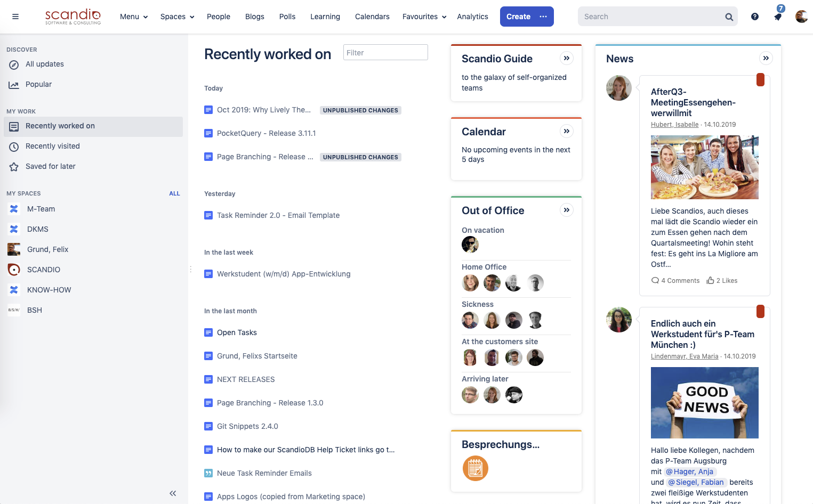Open the user profile avatar menu
The height and width of the screenshot is (504, 813).
801,17
